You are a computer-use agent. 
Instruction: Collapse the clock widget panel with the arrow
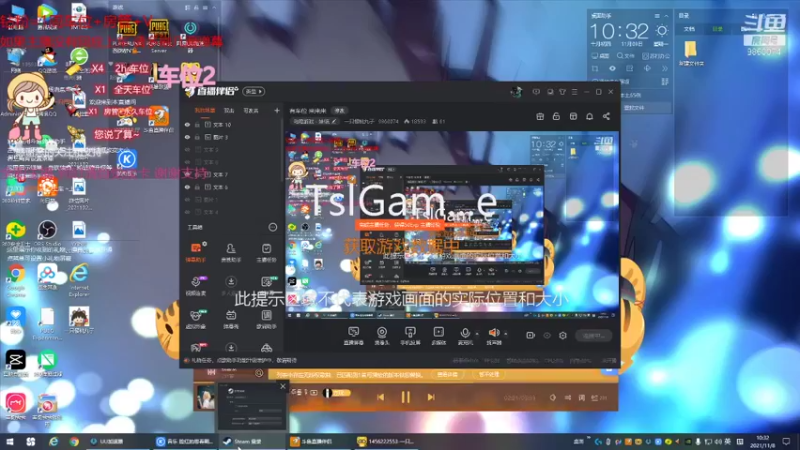coord(666,16)
